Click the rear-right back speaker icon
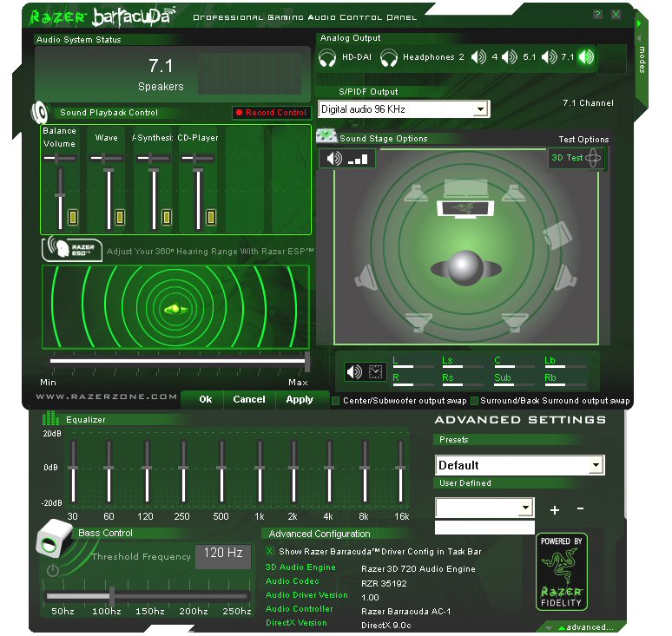This screenshot has height=636, width=672. pyautogui.click(x=515, y=322)
